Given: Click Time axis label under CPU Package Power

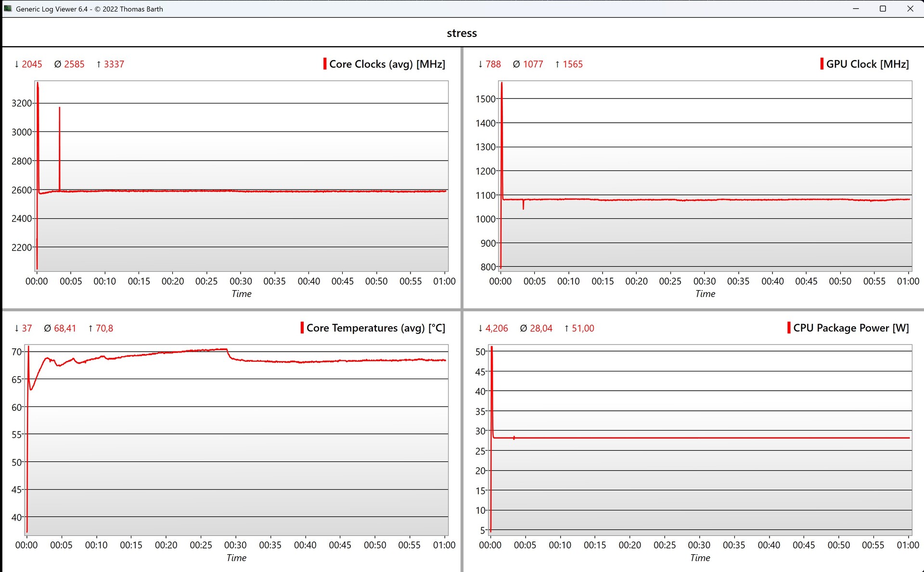Looking at the screenshot, I should coord(700,558).
